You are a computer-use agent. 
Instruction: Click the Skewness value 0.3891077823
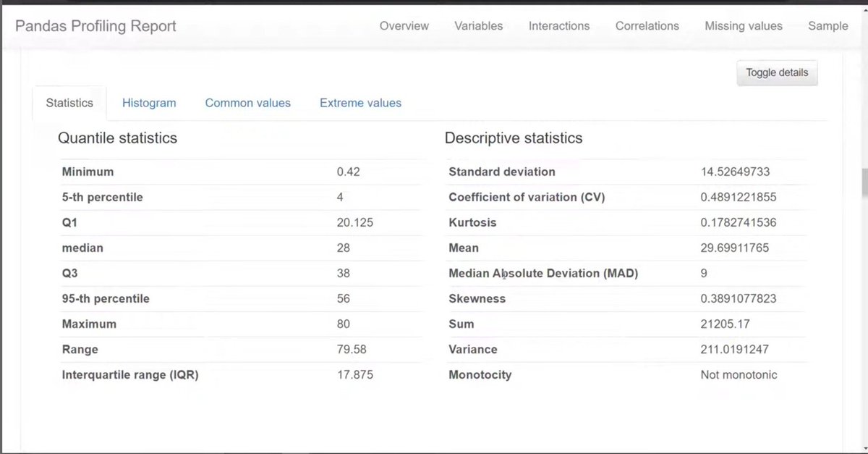click(x=739, y=298)
